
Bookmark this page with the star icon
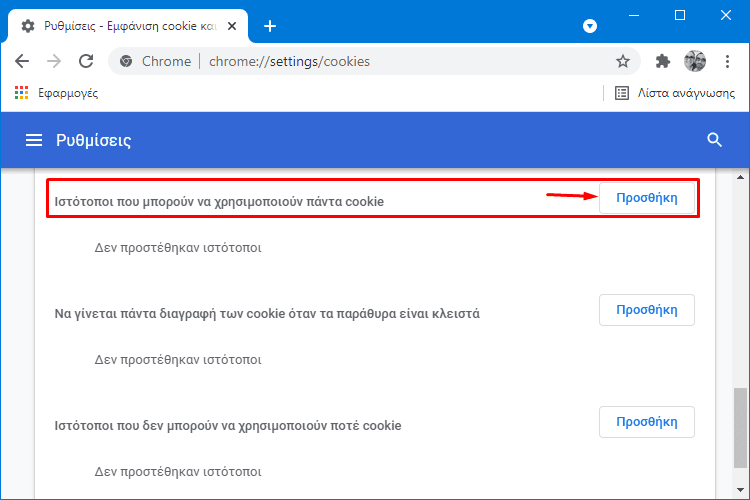tap(622, 61)
